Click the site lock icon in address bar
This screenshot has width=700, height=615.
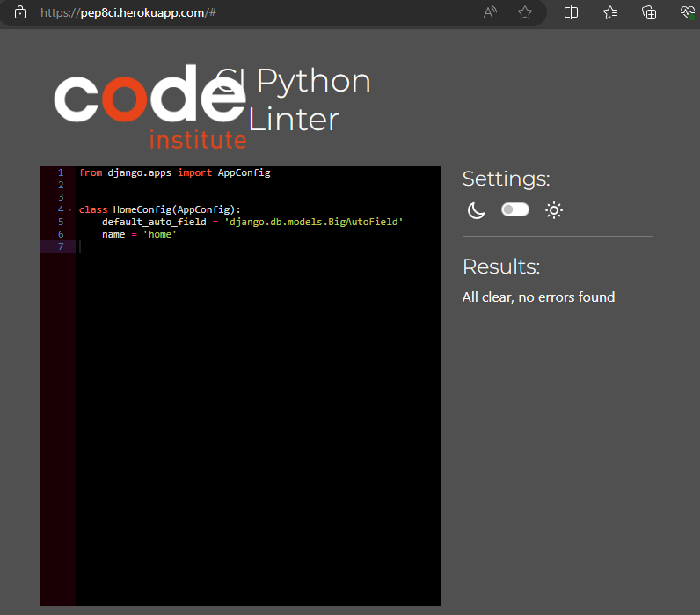coord(20,12)
